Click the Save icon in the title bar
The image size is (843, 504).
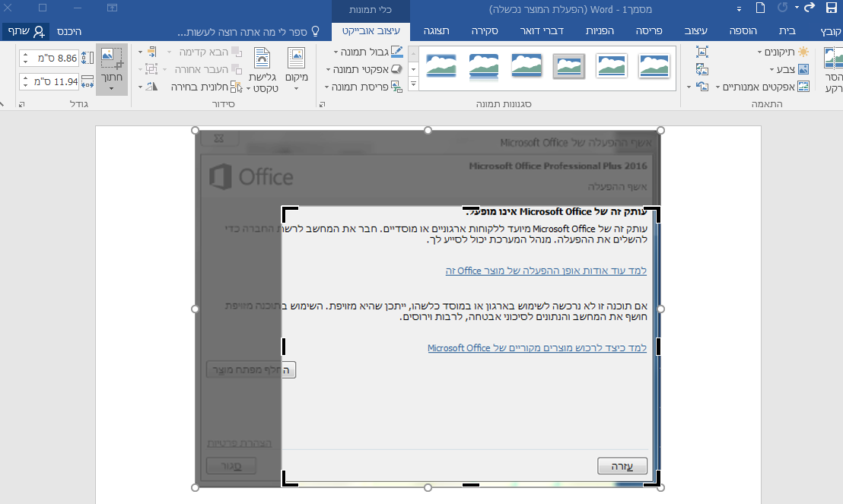tap(831, 8)
